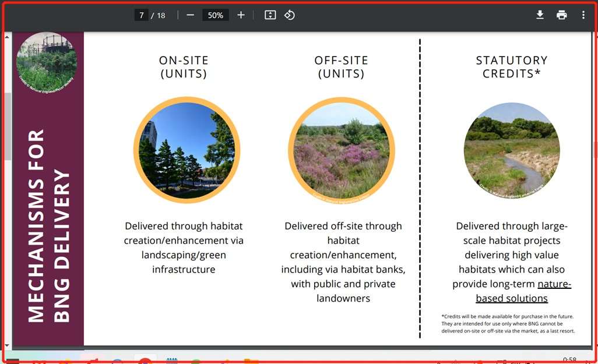Screen dimensions: 598x364
Task: Click the OFF-SITE (UNITS) heading
Action: (x=342, y=67)
